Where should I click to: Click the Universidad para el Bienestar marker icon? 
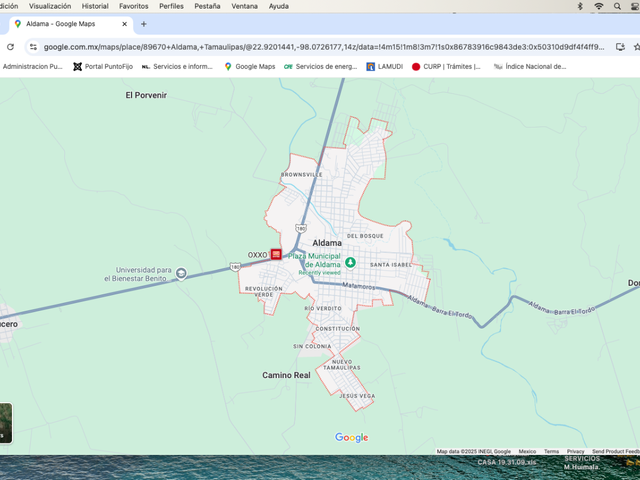181,273
